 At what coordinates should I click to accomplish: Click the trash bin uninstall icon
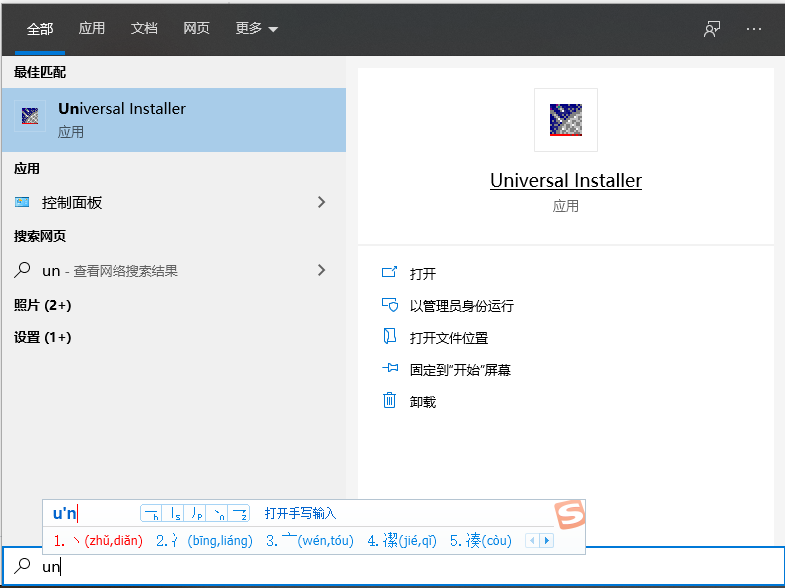click(x=389, y=400)
